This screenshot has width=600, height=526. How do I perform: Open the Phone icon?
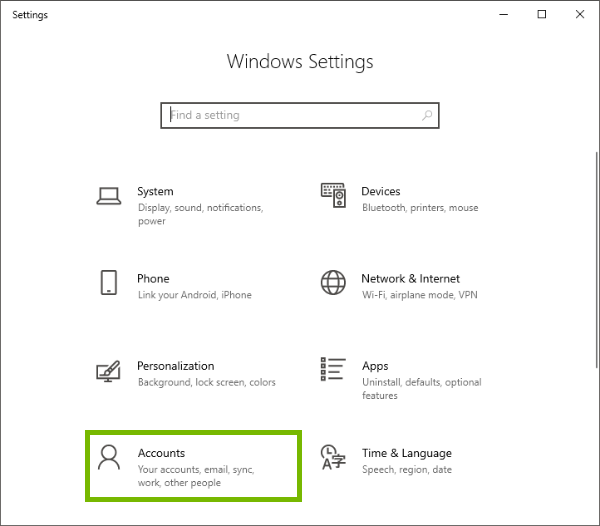(x=109, y=283)
